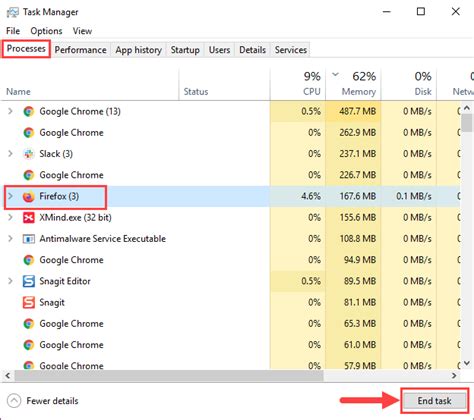Click the Slack (3) app icon
This screenshot has width=474, height=420.
pos(29,154)
